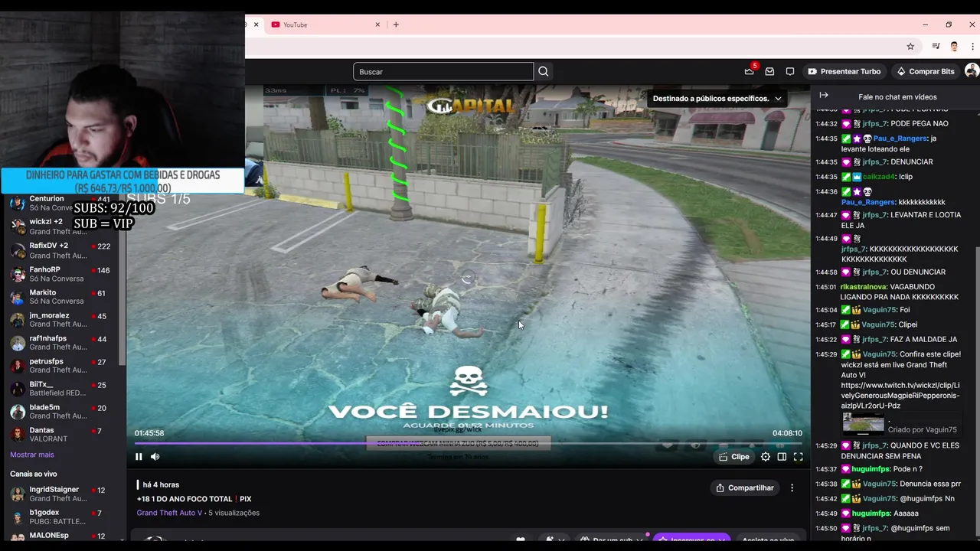980x551 pixels.
Task: Mute the video volume
Action: tap(155, 457)
